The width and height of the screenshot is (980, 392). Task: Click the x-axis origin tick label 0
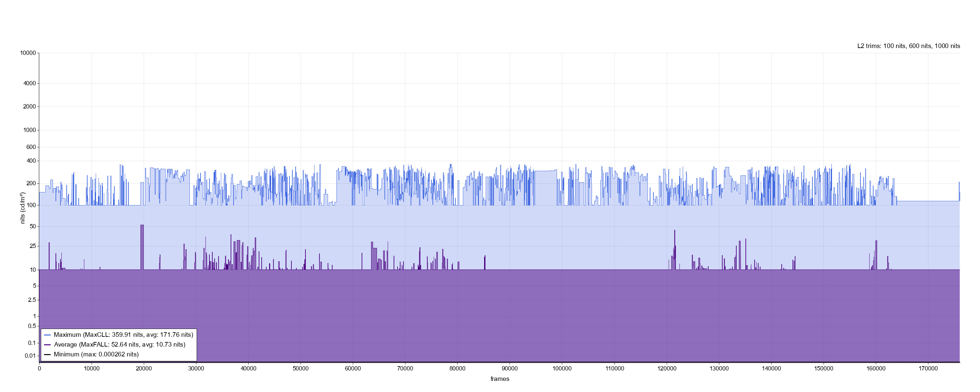point(39,368)
